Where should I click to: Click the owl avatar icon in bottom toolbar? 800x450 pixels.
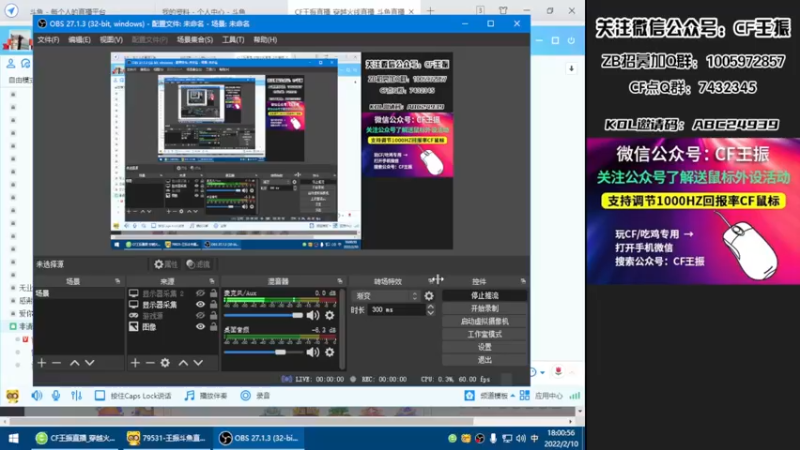pos(13,395)
